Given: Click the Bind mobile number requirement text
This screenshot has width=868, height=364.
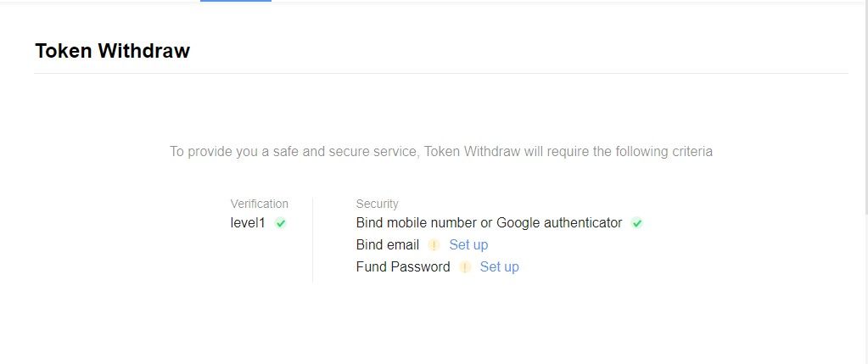Looking at the screenshot, I should tap(489, 223).
